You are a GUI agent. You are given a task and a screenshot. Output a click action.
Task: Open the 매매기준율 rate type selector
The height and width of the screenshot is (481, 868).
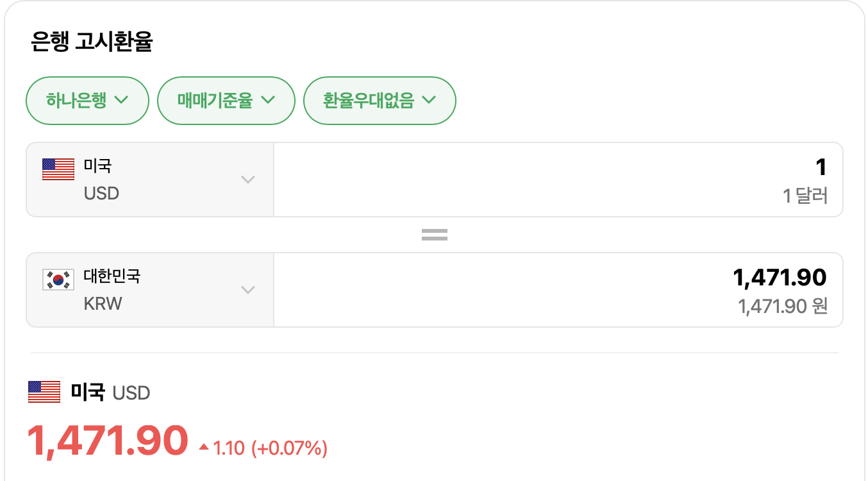226,100
